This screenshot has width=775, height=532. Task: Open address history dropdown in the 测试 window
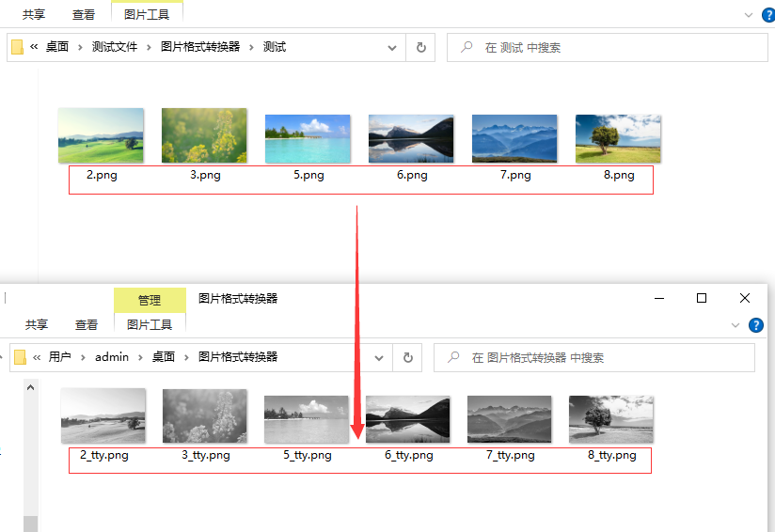tap(392, 48)
